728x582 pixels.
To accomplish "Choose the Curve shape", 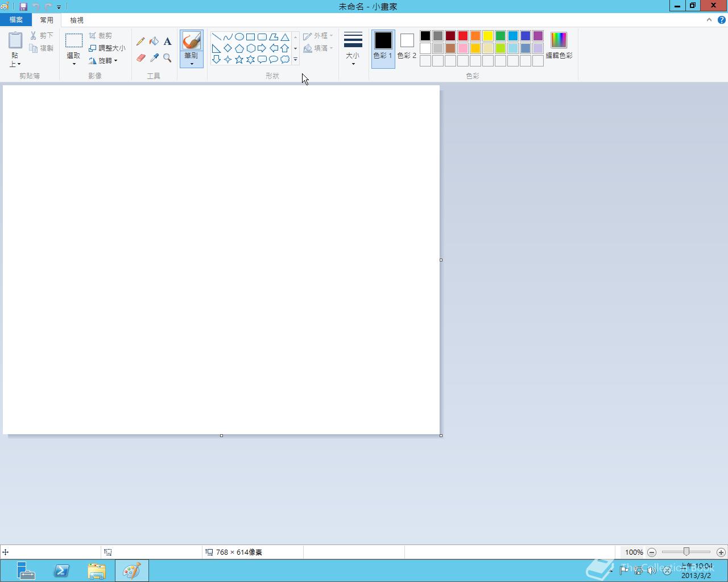I will coord(227,37).
